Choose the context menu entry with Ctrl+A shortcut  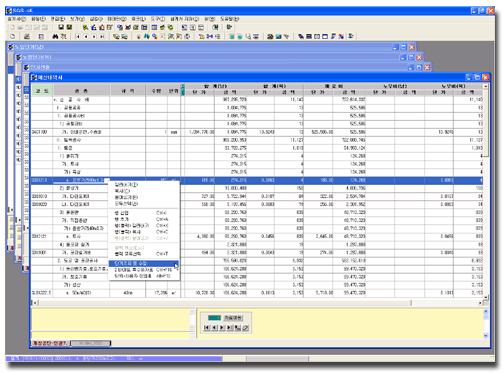(x=144, y=219)
